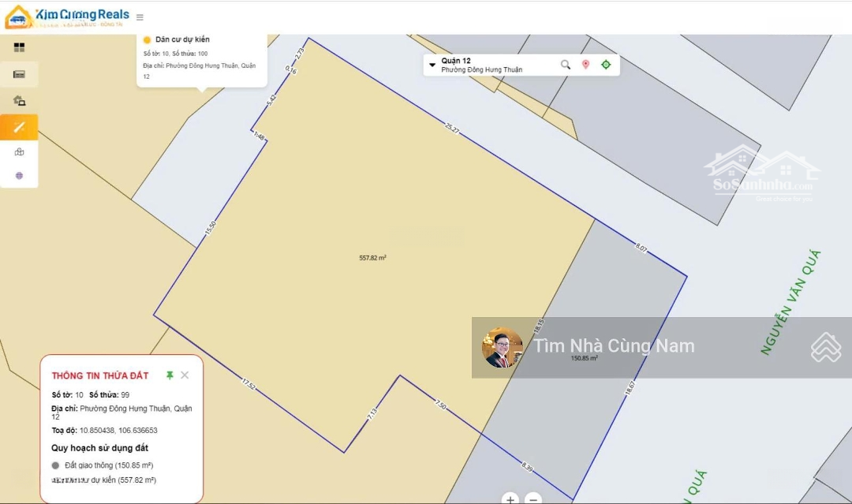
Task: Click the Tìm Nhà Cùng Nam avatar
Action: click(x=503, y=348)
